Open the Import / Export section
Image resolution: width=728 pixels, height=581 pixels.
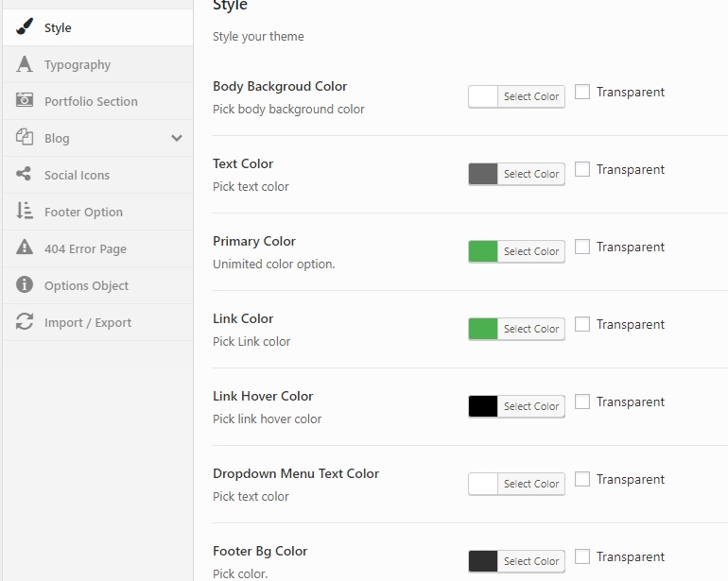click(98, 322)
